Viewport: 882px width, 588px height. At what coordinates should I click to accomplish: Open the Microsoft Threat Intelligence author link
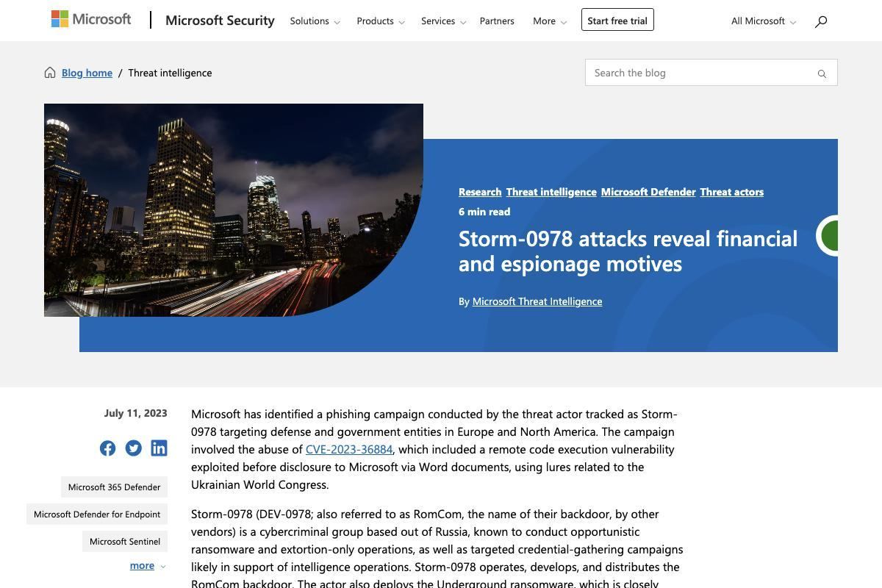537,301
